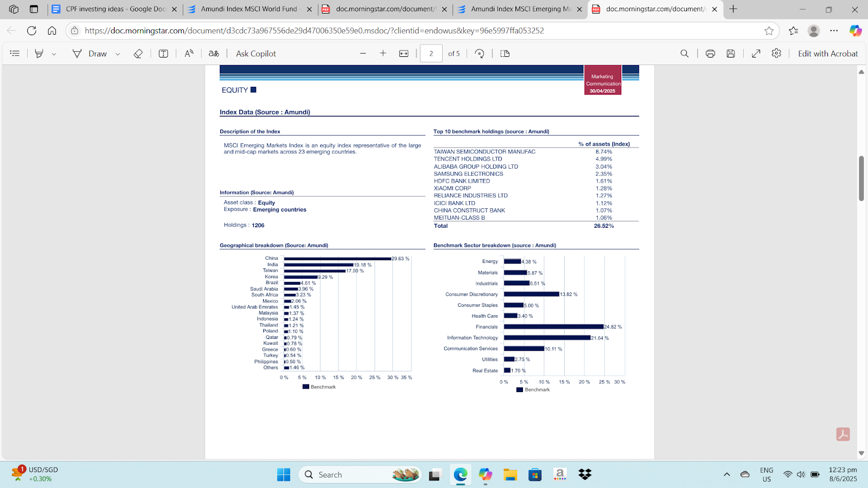868x488 pixels.
Task: Click the vertical scrollbar thumb
Action: [861, 178]
